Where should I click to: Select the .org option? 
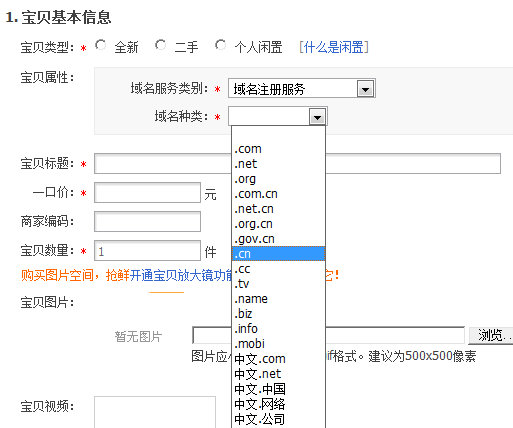tap(278, 179)
